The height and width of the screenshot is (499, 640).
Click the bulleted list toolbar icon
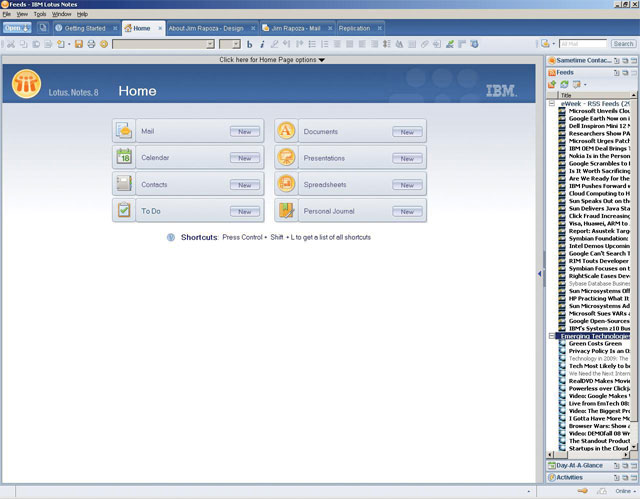tap(312, 44)
